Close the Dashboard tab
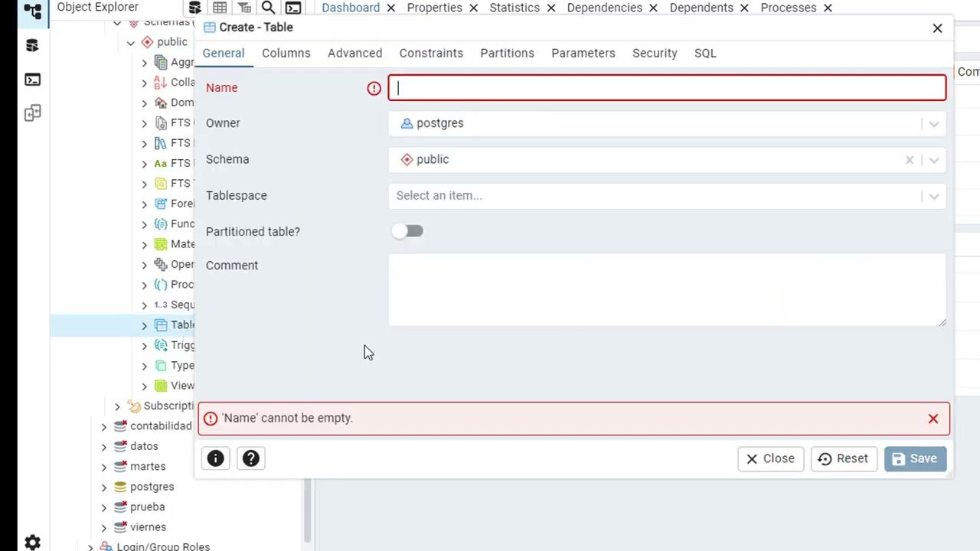 click(390, 8)
